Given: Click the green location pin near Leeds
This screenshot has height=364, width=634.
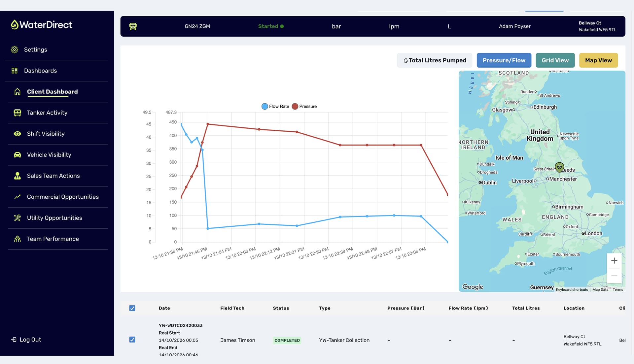Looking at the screenshot, I should [559, 167].
